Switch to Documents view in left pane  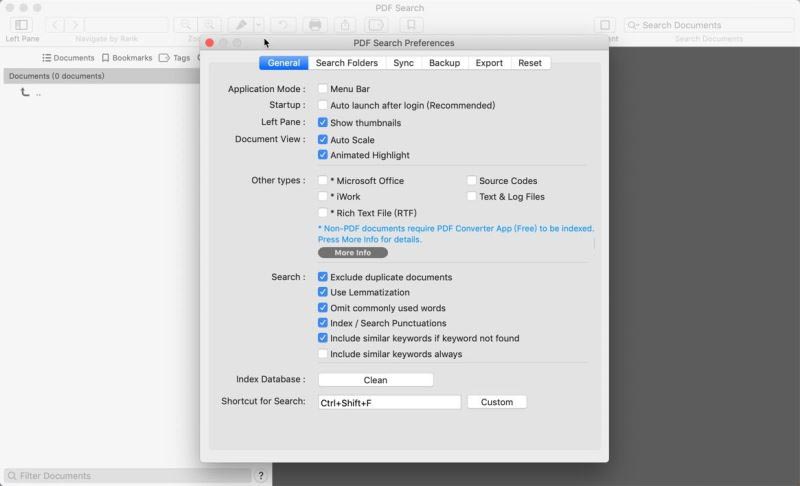tap(68, 58)
